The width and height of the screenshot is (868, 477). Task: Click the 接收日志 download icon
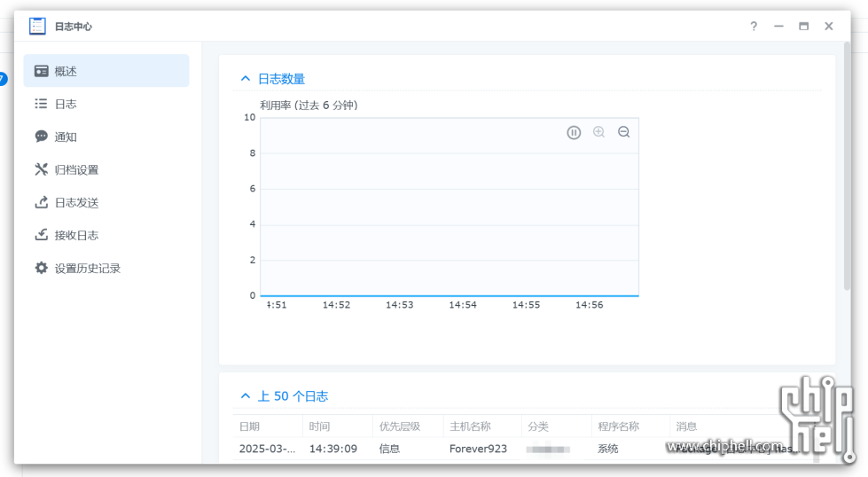[x=41, y=235]
